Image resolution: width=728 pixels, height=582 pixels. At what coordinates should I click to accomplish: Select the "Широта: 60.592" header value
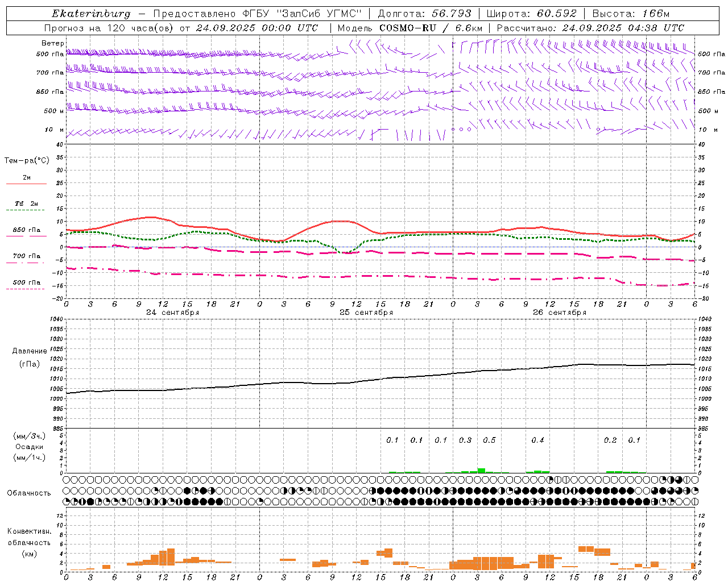pyautogui.click(x=532, y=14)
